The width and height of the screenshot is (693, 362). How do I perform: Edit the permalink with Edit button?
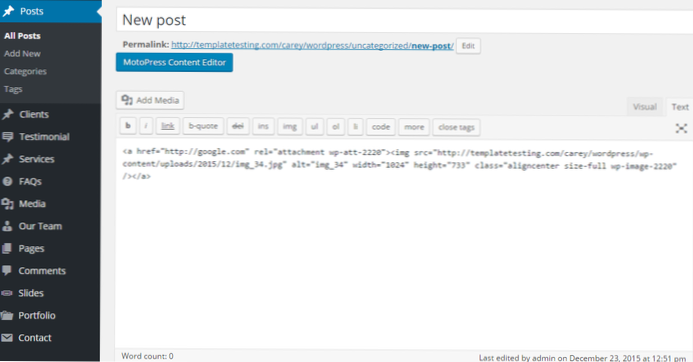pyautogui.click(x=468, y=46)
